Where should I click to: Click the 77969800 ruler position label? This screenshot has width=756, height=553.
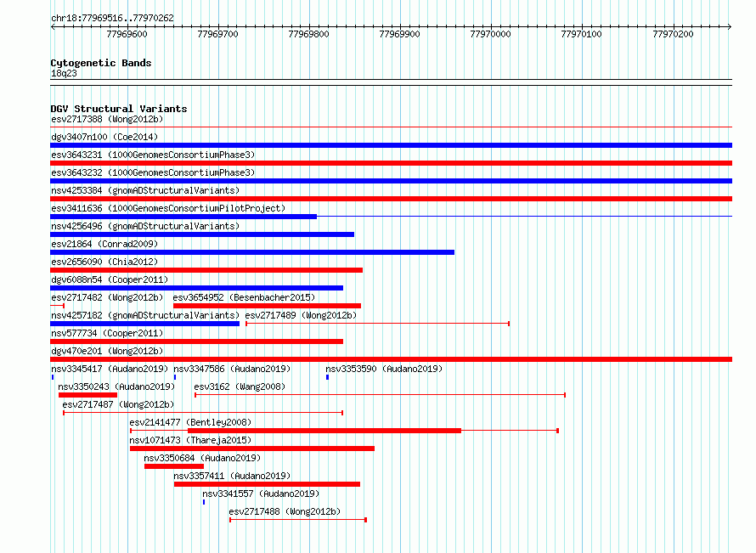tap(308, 34)
